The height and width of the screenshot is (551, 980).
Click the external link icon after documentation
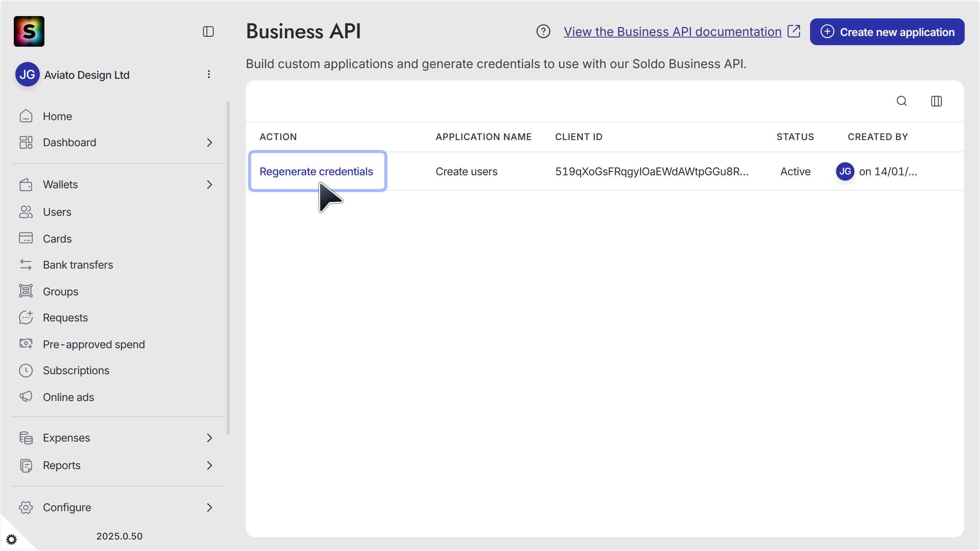pos(794,31)
